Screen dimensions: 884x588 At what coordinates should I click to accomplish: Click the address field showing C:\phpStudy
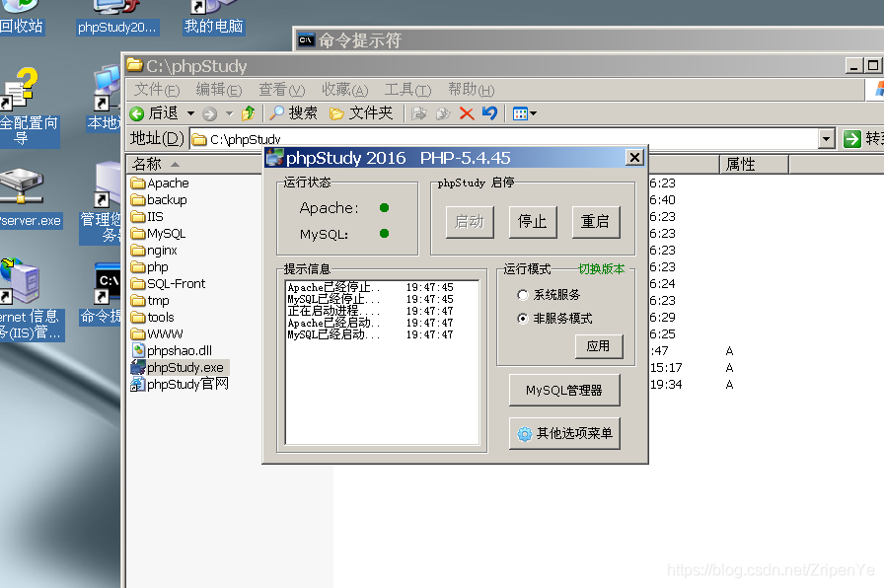[504, 139]
